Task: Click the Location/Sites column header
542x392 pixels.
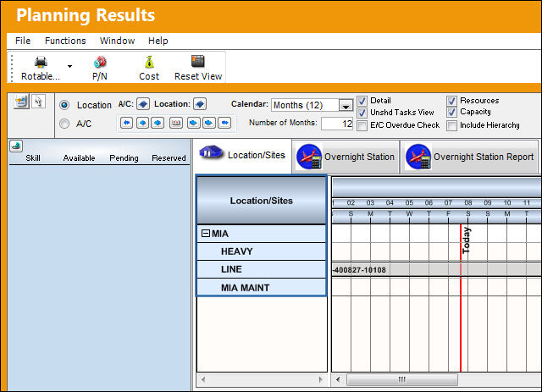Action: [262, 200]
